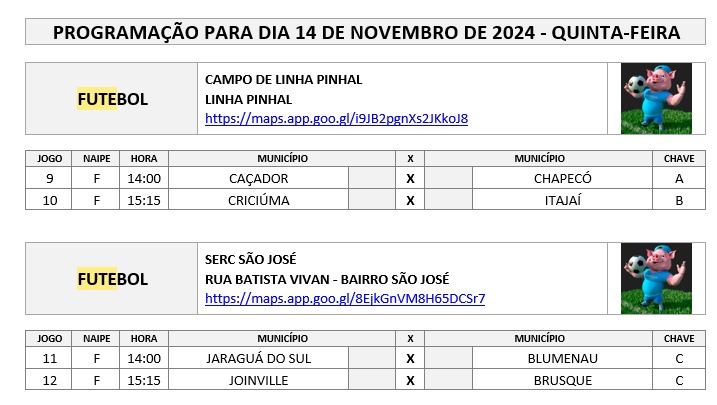Click the CHAPECÓ team cell
Viewport: 717px width, 405px height.
tap(562, 178)
